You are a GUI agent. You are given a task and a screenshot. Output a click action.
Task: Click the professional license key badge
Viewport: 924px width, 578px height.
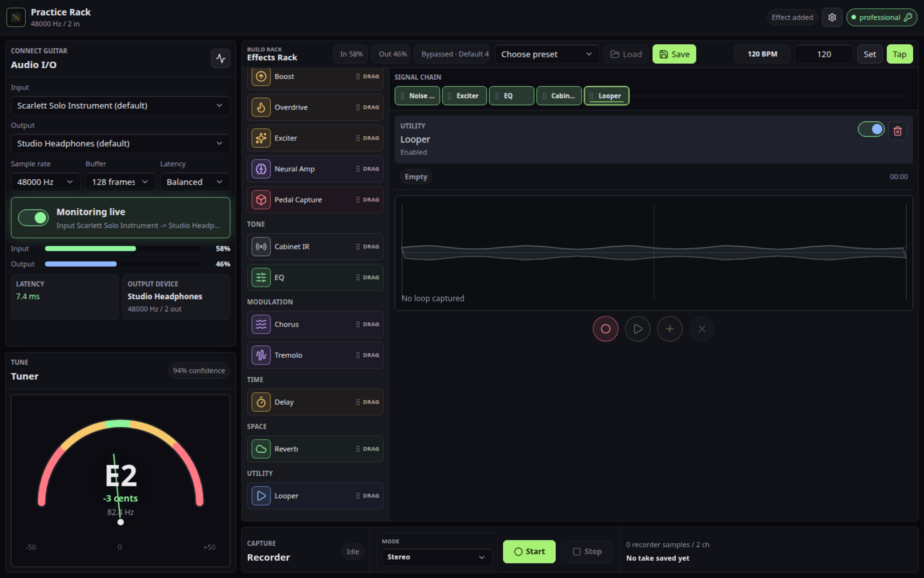pyautogui.click(x=881, y=18)
